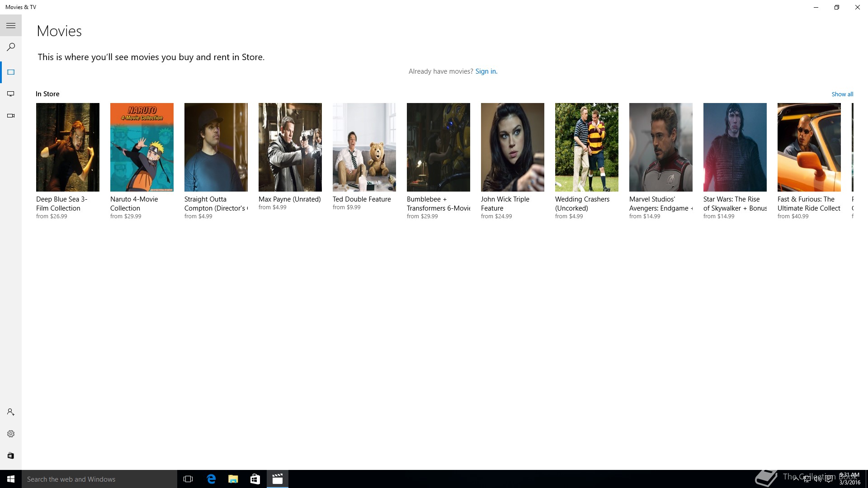Click Show all for In Store

[x=842, y=94]
